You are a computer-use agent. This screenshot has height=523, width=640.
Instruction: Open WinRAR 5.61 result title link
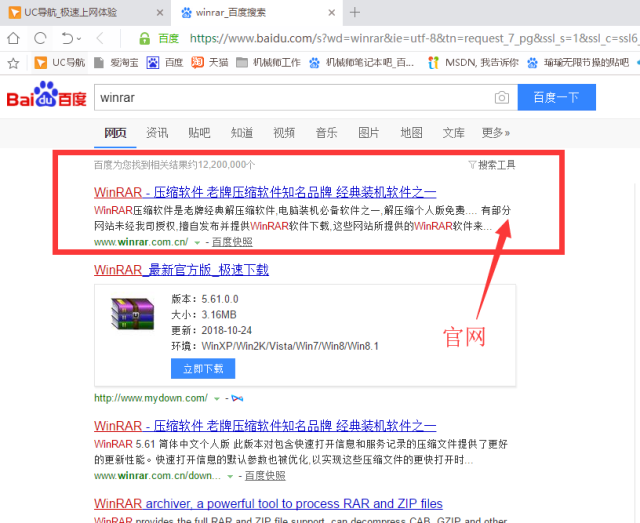pyautogui.click(x=265, y=426)
